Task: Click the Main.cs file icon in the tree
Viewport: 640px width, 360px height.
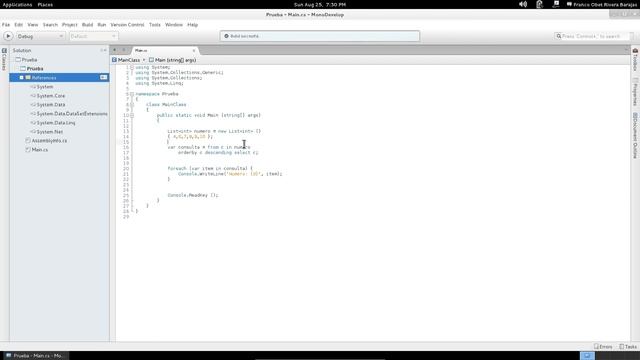Action: (x=28, y=150)
